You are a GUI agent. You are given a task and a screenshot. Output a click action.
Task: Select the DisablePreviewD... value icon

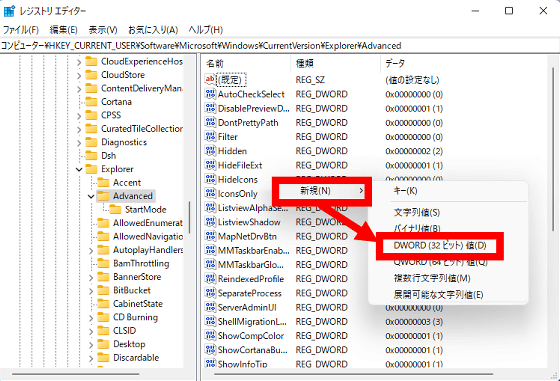point(210,108)
